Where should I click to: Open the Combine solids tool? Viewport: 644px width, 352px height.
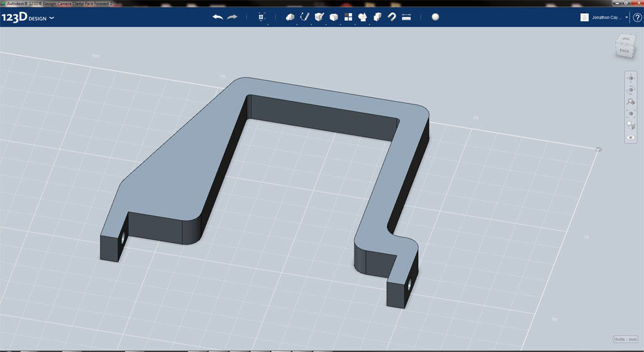(x=377, y=17)
